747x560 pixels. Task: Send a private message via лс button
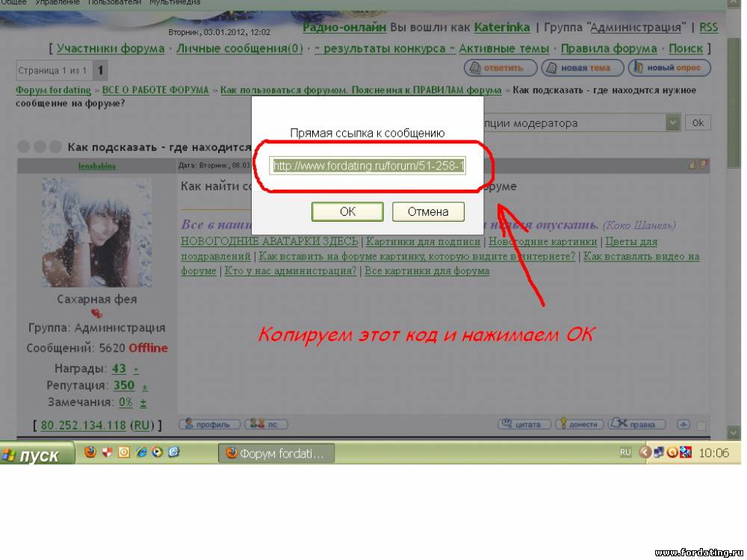(x=267, y=424)
